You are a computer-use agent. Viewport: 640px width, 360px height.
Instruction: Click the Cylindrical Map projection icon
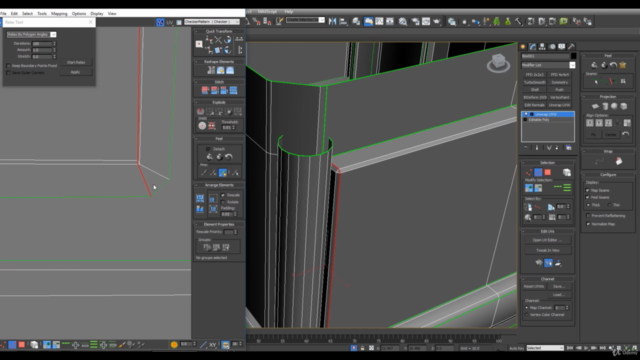(x=605, y=107)
